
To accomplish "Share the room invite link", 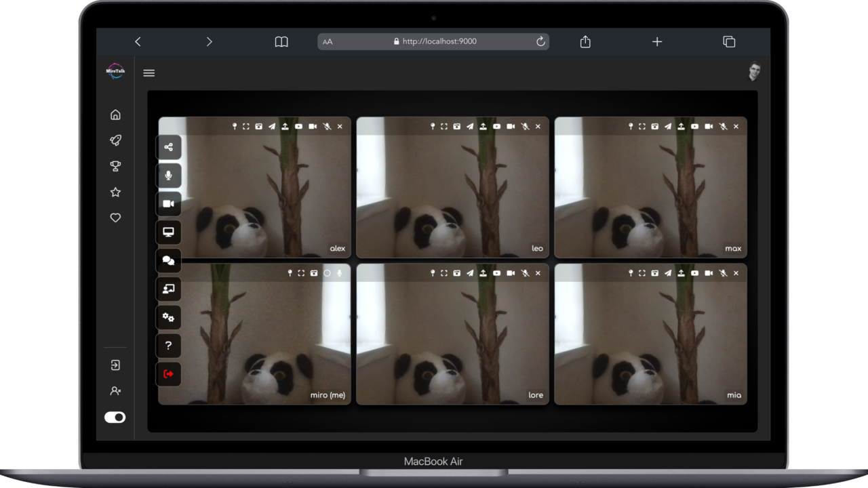I will coord(169,146).
